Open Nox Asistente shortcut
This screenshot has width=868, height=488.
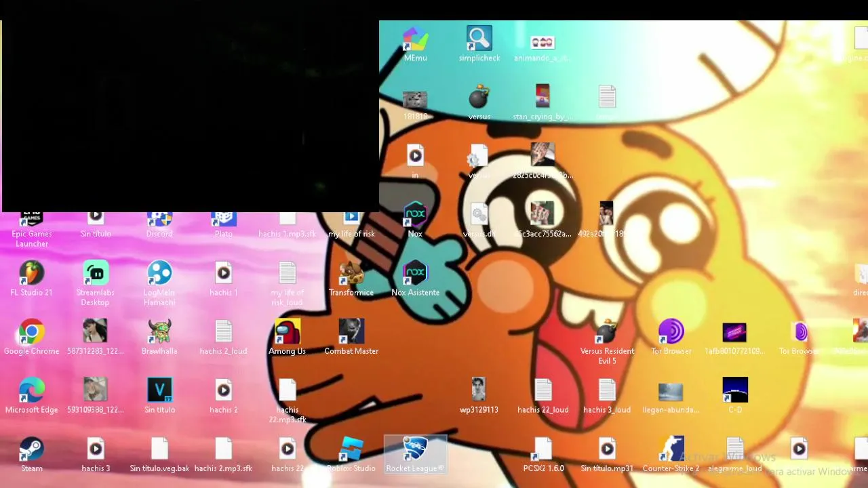click(415, 279)
